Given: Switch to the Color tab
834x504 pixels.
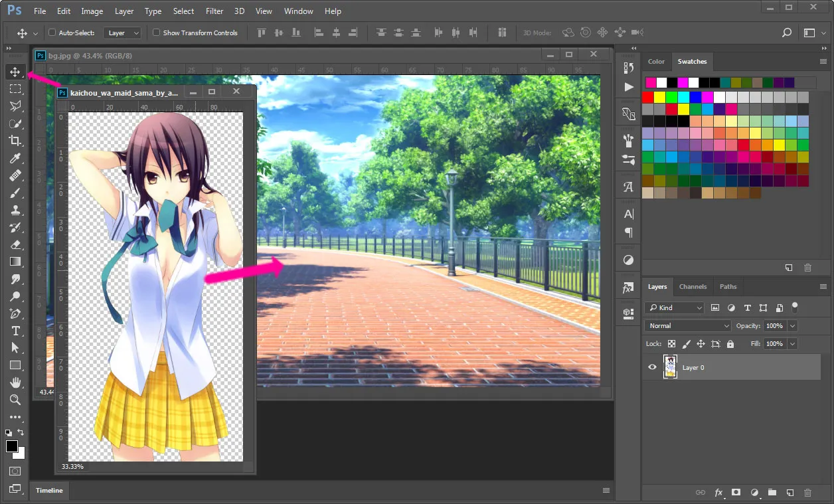Looking at the screenshot, I should click(656, 61).
